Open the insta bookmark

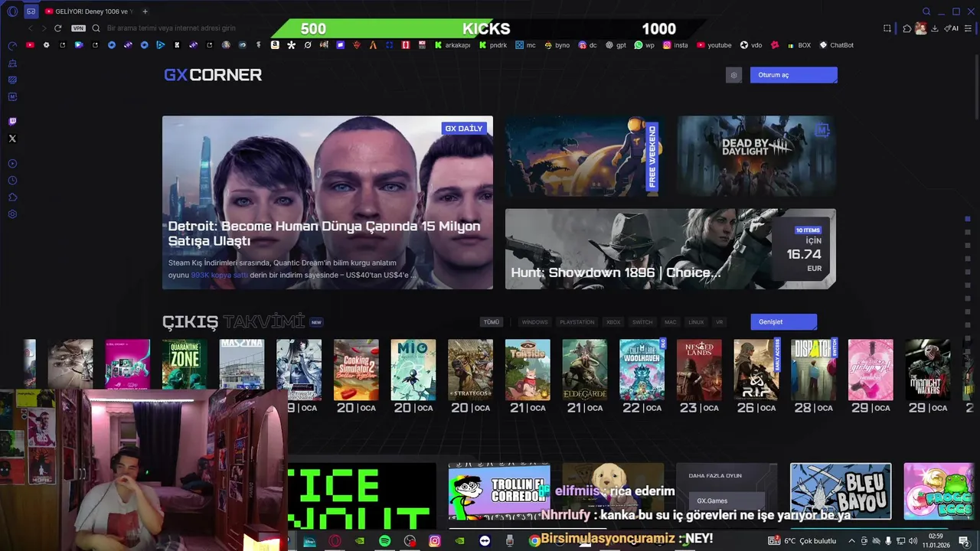coord(675,45)
